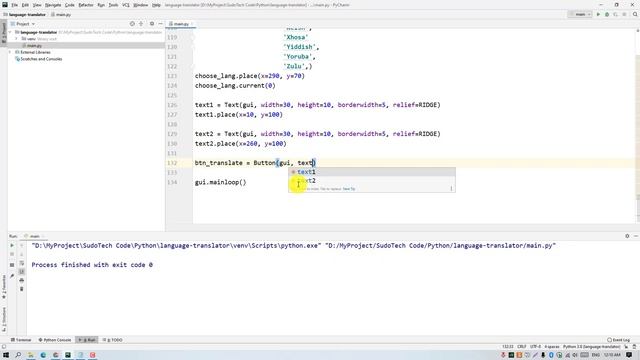Start debugging with the bug icon

(607, 14)
